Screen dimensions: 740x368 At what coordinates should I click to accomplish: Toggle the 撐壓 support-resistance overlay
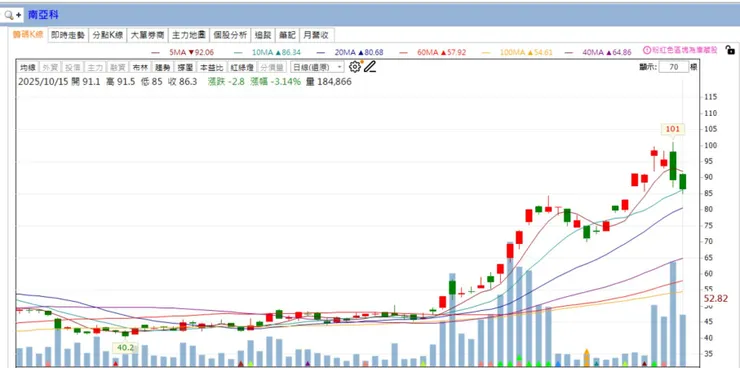(x=185, y=67)
